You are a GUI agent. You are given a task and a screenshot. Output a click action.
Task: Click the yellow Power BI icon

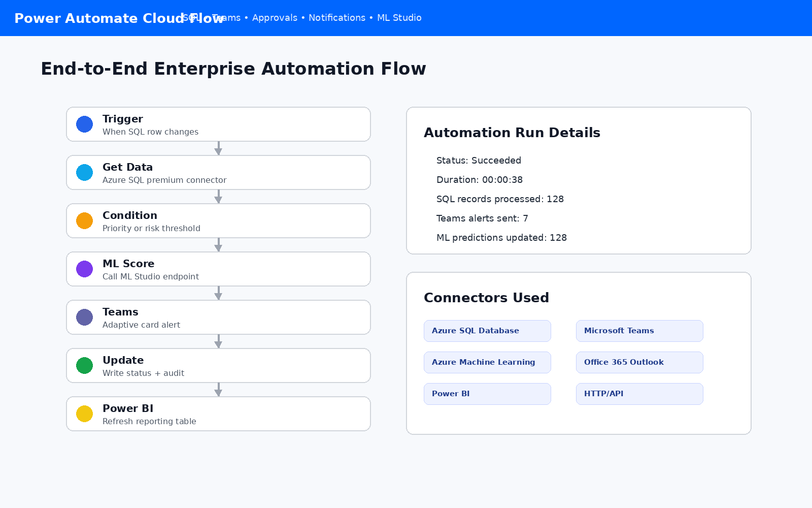[x=84, y=414]
